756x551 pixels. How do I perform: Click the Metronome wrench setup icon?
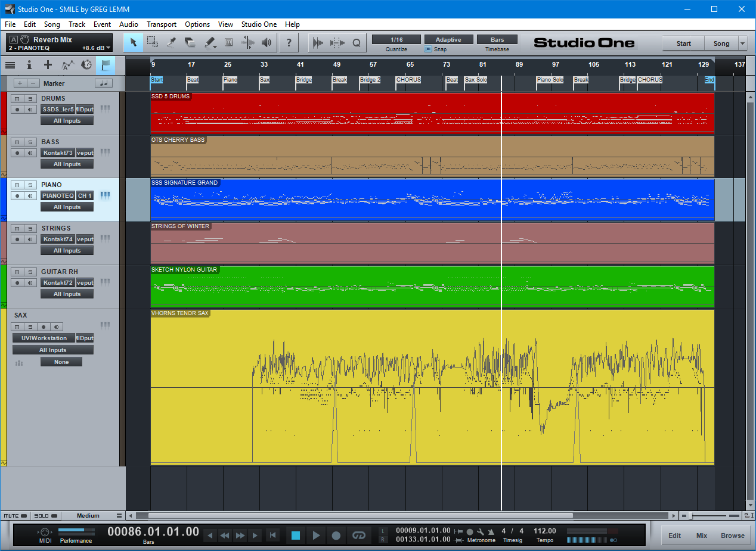(480, 531)
